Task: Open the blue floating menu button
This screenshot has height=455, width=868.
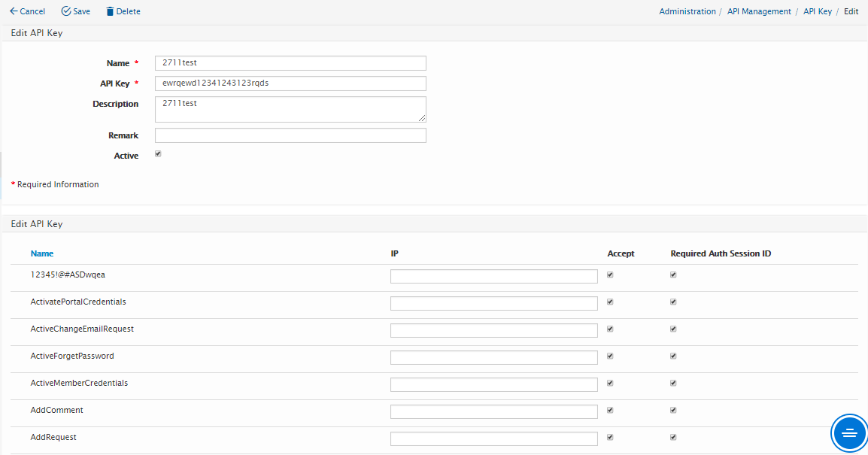Action: (x=849, y=432)
